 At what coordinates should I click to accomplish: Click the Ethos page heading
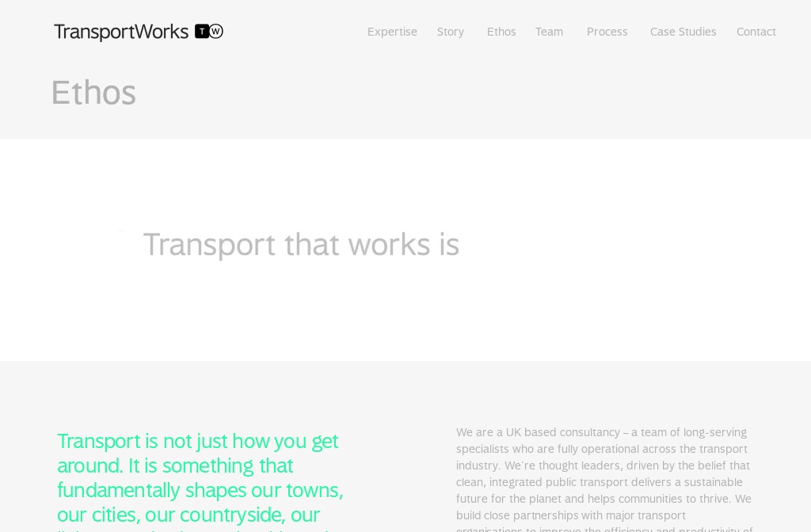(93, 92)
